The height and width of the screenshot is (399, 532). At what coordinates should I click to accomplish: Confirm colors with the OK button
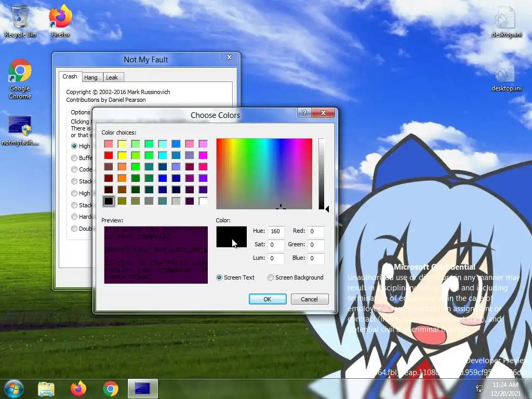(268, 299)
